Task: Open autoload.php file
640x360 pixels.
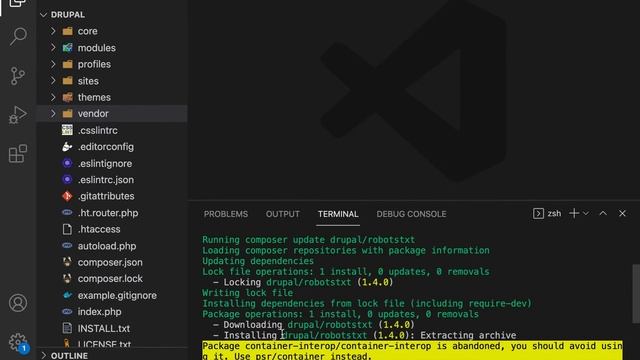Action: [x=107, y=246]
